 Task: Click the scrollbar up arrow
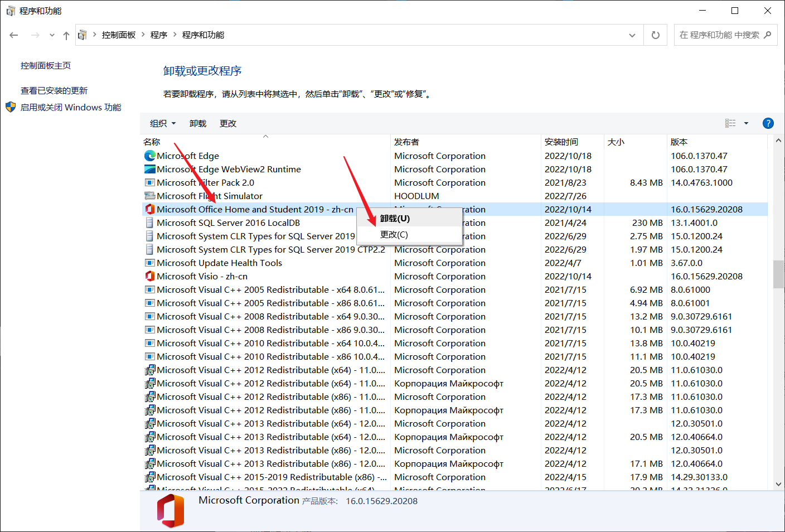[x=779, y=141]
